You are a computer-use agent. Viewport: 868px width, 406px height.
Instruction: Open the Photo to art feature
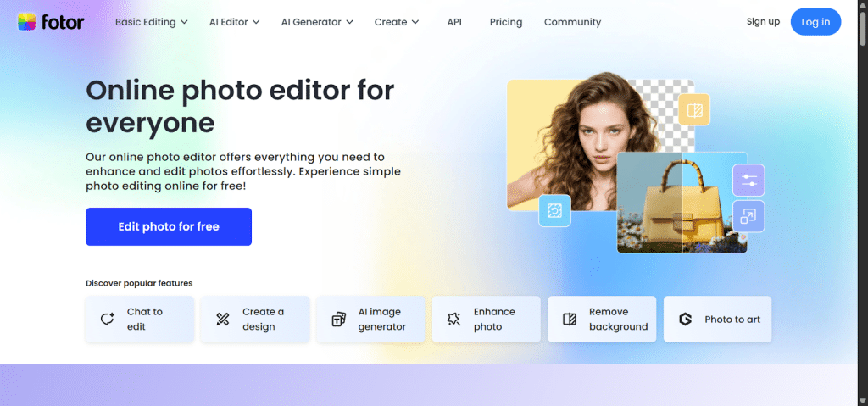click(717, 319)
